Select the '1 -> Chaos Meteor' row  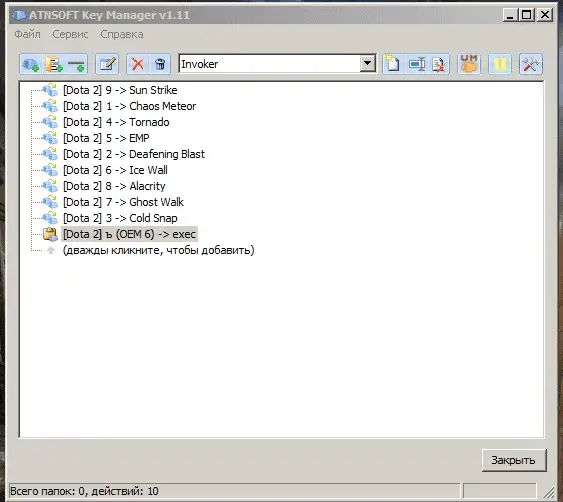click(x=129, y=106)
